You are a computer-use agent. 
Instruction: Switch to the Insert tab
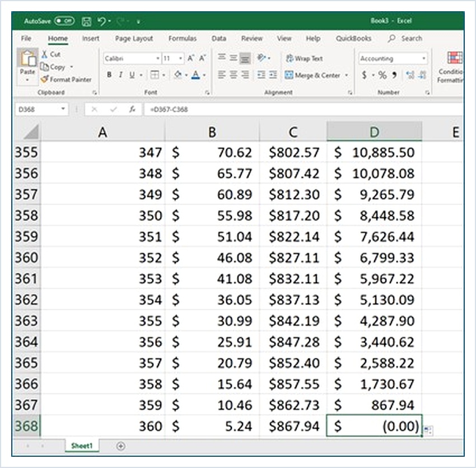click(91, 38)
